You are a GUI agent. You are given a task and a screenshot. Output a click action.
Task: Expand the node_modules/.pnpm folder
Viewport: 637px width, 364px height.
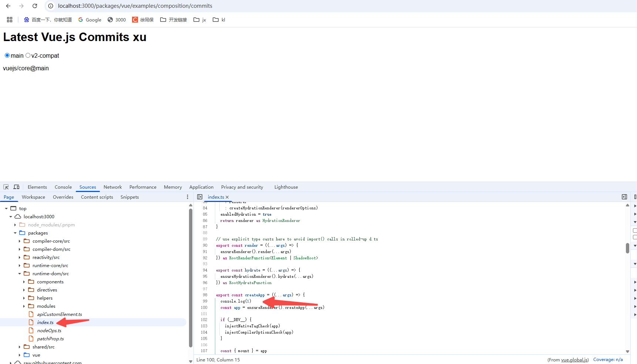tap(15, 225)
